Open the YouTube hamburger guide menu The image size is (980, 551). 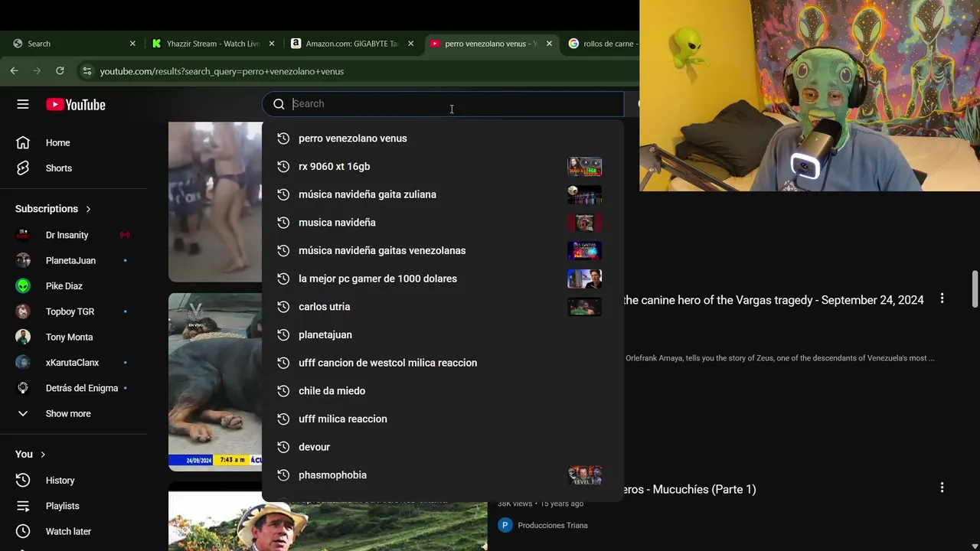[23, 104]
